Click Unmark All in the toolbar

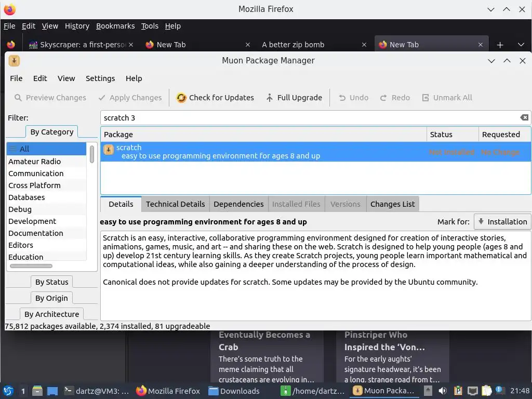(x=447, y=98)
